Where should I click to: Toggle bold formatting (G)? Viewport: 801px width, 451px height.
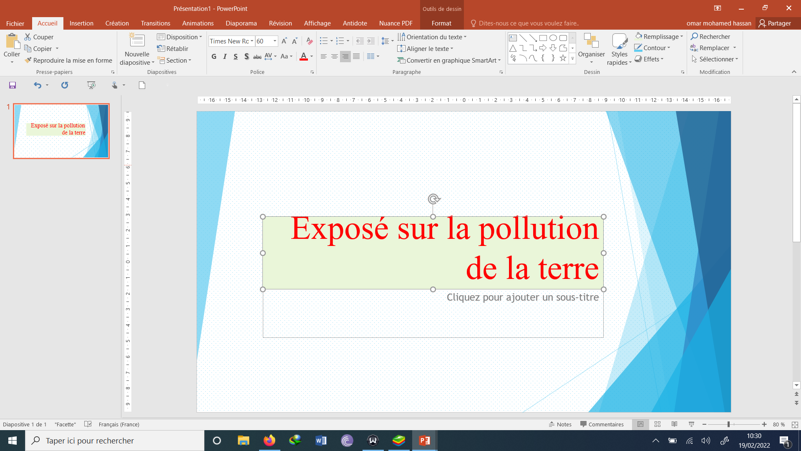pyautogui.click(x=214, y=57)
